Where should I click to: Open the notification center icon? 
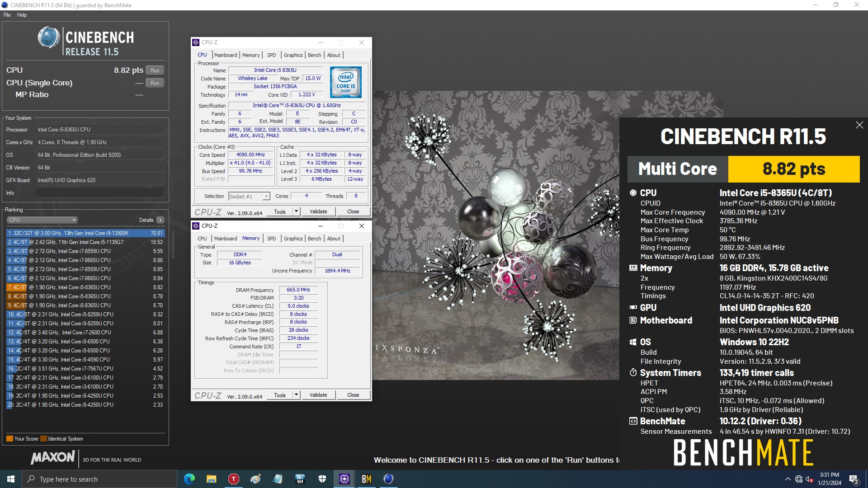click(854, 479)
